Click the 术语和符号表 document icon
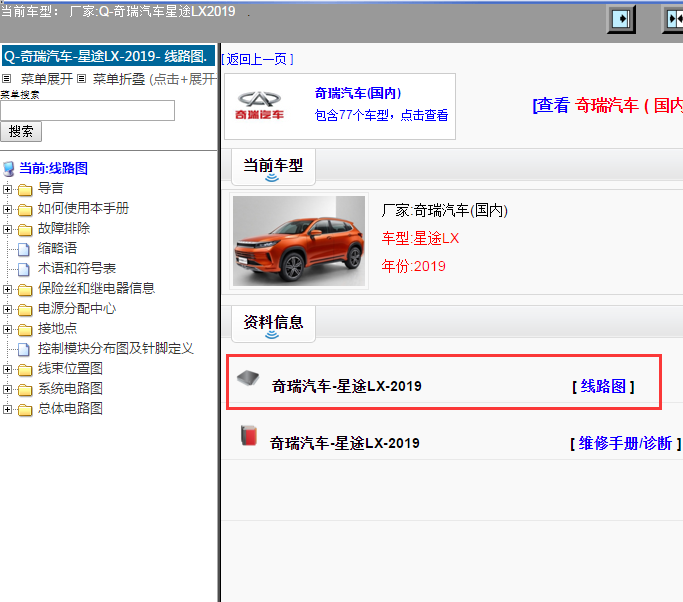683x602 pixels. pos(24,270)
